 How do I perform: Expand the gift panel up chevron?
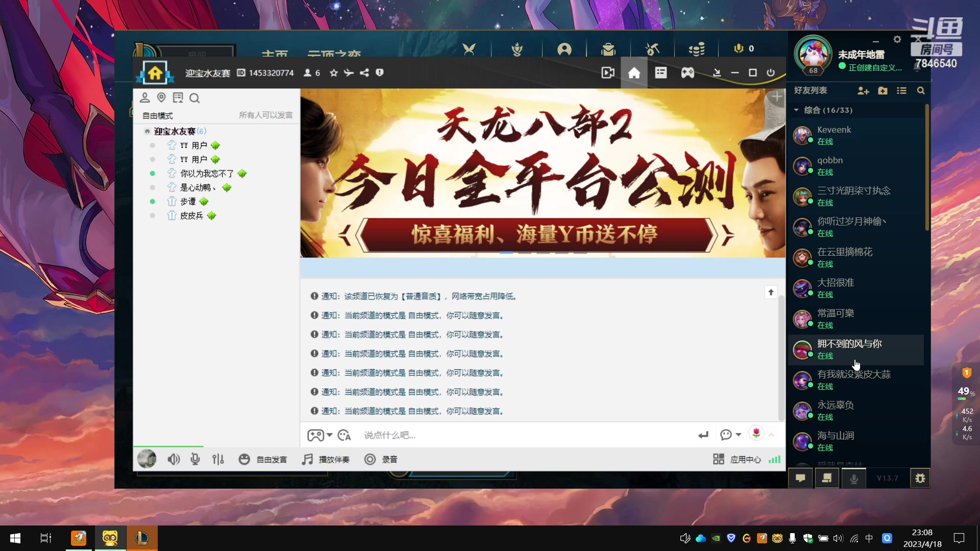pyautogui.click(x=771, y=435)
